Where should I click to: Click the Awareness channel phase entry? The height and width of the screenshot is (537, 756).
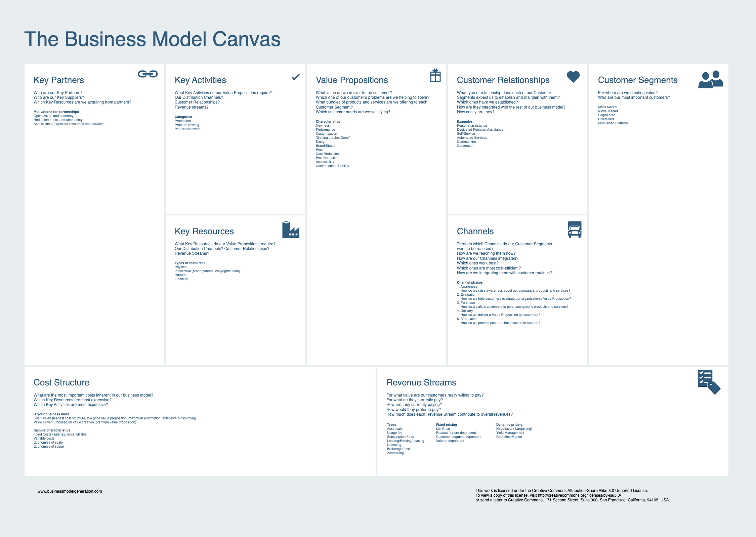click(467, 286)
